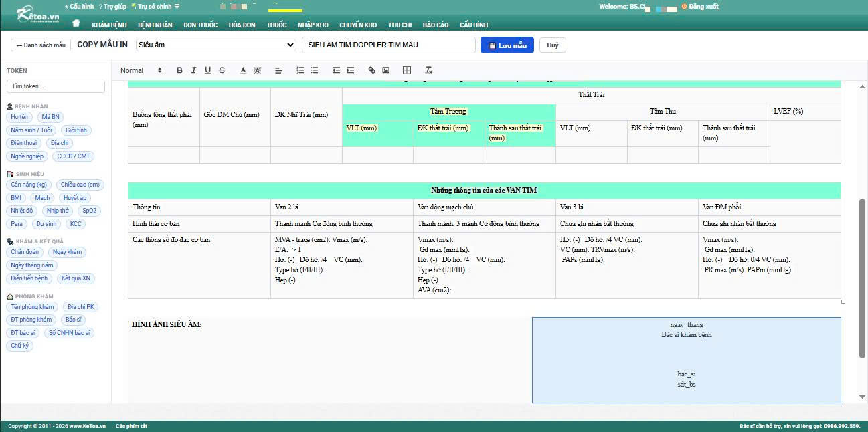Insert the Giới tính token
This screenshot has height=432, width=868.
pyautogui.click(x=76, y=130)
